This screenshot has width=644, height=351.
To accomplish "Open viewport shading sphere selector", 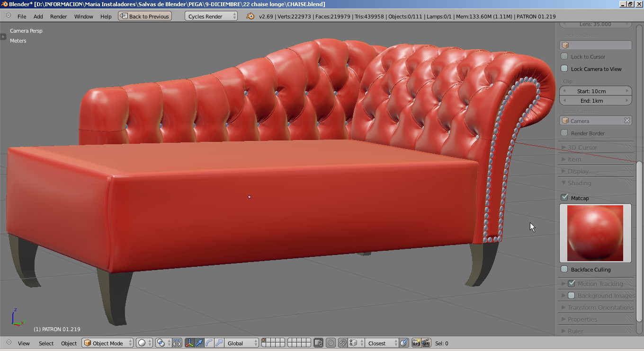I will (x=144, y=343).
